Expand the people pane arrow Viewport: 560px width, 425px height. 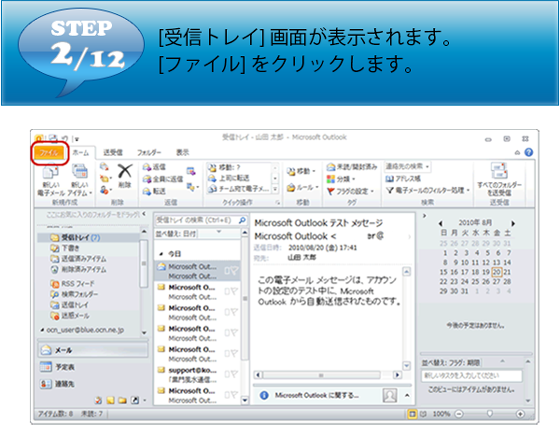pos(407,395)
